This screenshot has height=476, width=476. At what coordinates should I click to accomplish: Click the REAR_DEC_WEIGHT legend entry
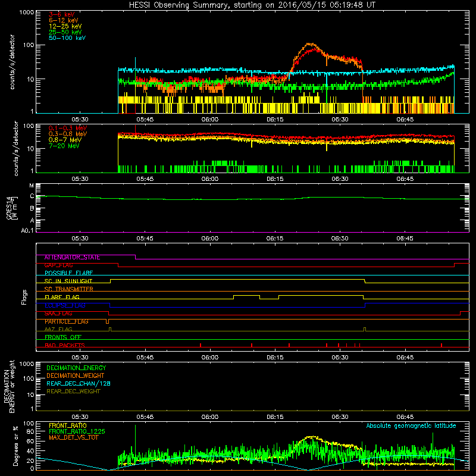pos(73,392)
